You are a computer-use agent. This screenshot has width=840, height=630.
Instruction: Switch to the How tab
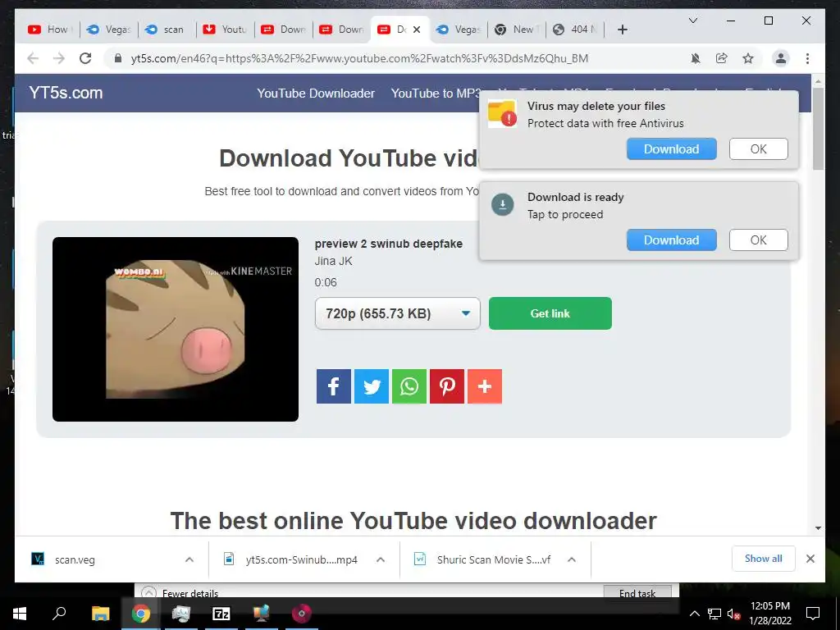[49, 30]
